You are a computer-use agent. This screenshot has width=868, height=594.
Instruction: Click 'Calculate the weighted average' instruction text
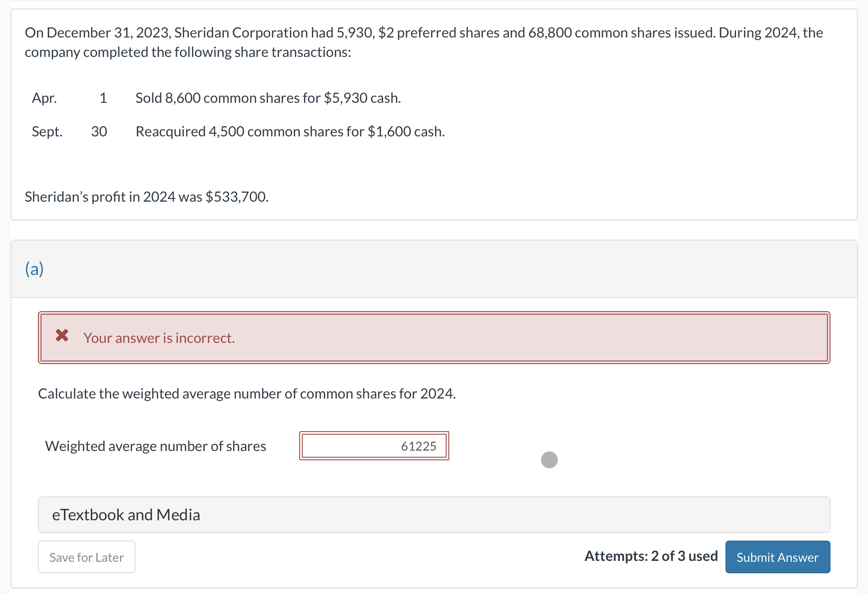coord(246,393)
